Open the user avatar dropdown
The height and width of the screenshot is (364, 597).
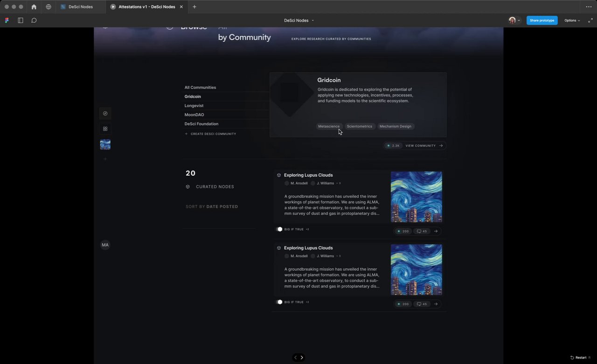514,21
